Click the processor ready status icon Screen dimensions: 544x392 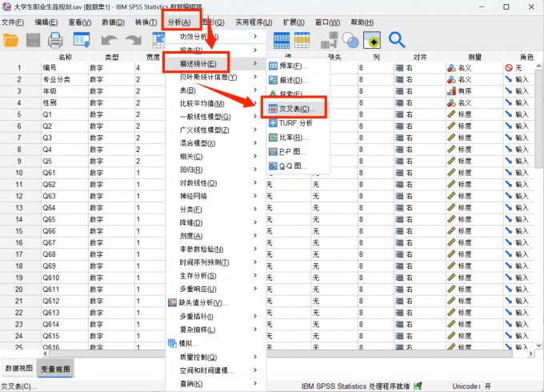418,386
